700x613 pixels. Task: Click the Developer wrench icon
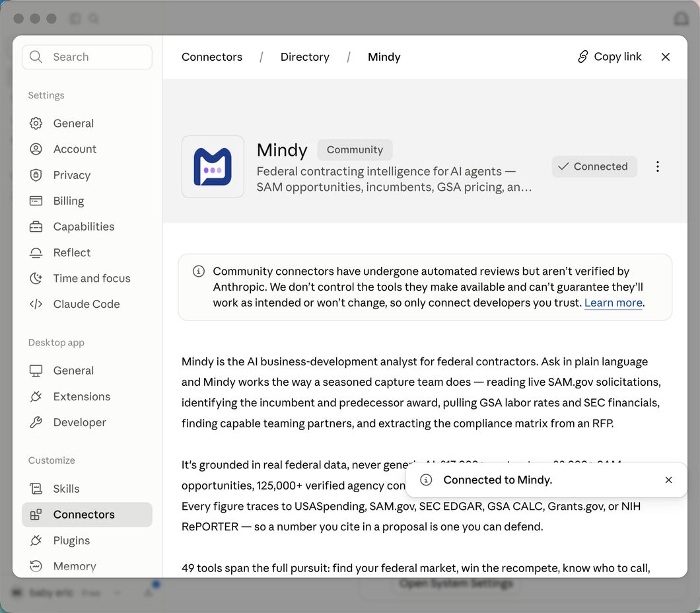pyautogui.click(x=36, y=422)
